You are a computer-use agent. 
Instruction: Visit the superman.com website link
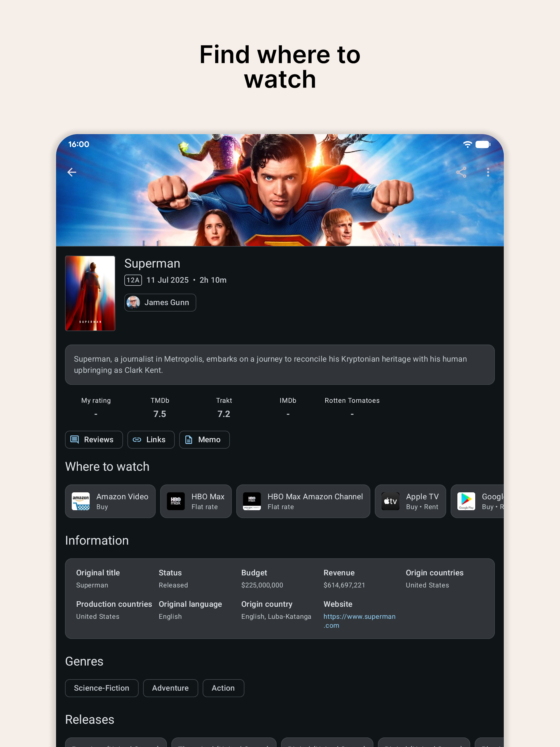pyautogui.click(x=359, y=621)
